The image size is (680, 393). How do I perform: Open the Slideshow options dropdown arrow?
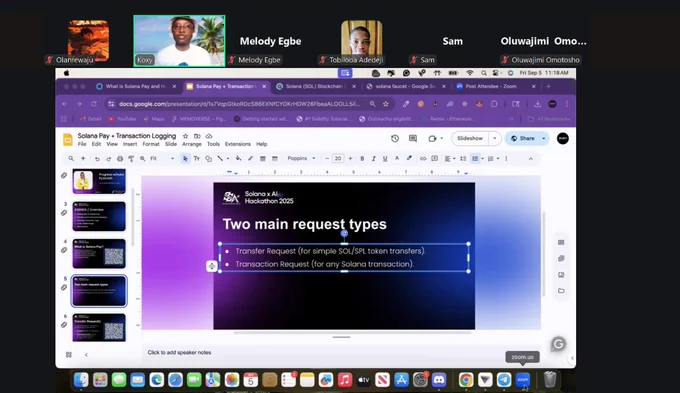[495, 138]
